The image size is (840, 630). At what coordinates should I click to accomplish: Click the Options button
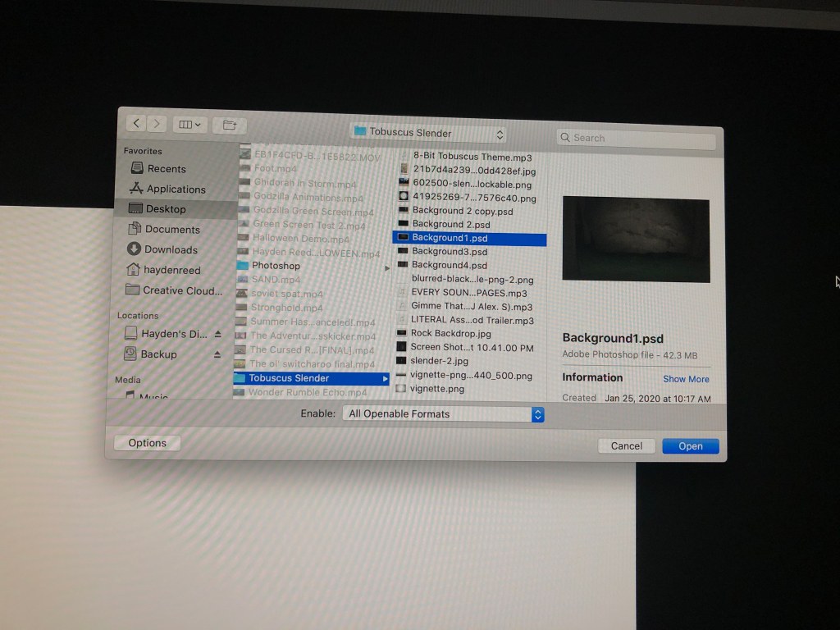[148, 443]
